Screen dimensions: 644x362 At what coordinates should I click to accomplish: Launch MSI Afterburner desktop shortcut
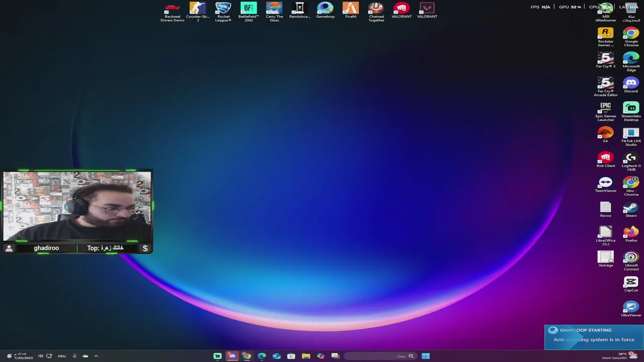point(606,12)
